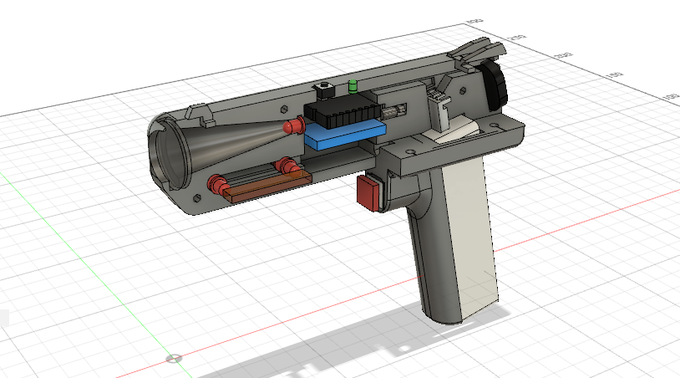Select the red trigger button on the model
The image size is (680, 378).
click(x=369, y=192)
